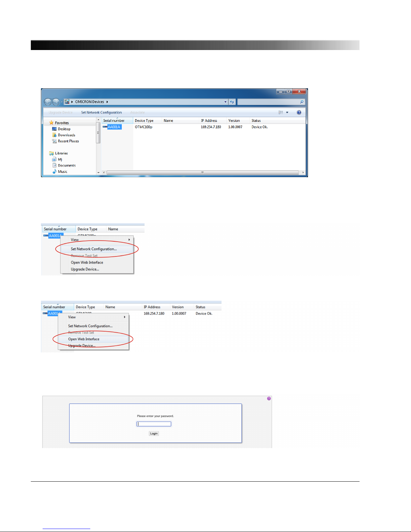This screenshot has height=532, width=411.
Task: Click the Login button
Action: [x=154, y=433]
